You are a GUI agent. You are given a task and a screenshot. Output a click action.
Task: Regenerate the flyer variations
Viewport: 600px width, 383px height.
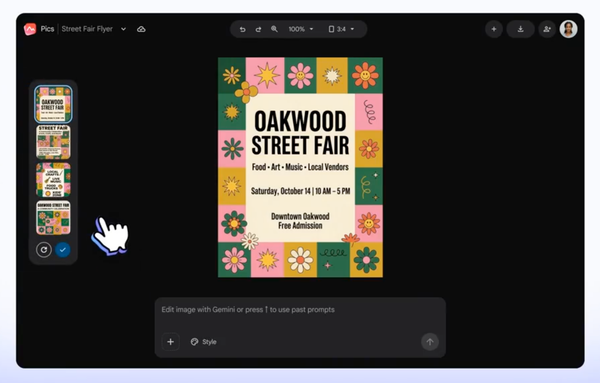pyautogui.click(x=44, y=250)
